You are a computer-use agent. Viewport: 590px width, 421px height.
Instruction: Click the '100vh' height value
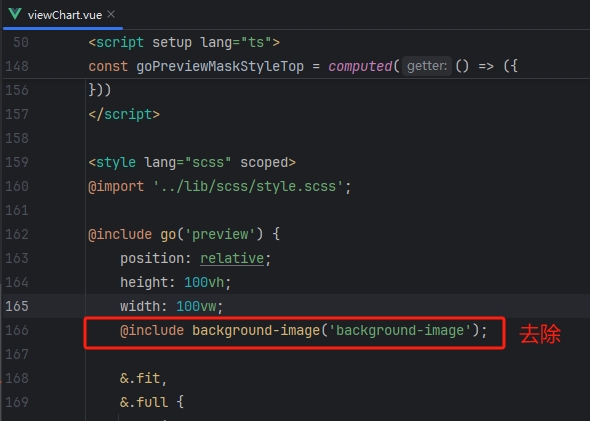(x=204, y=282)
